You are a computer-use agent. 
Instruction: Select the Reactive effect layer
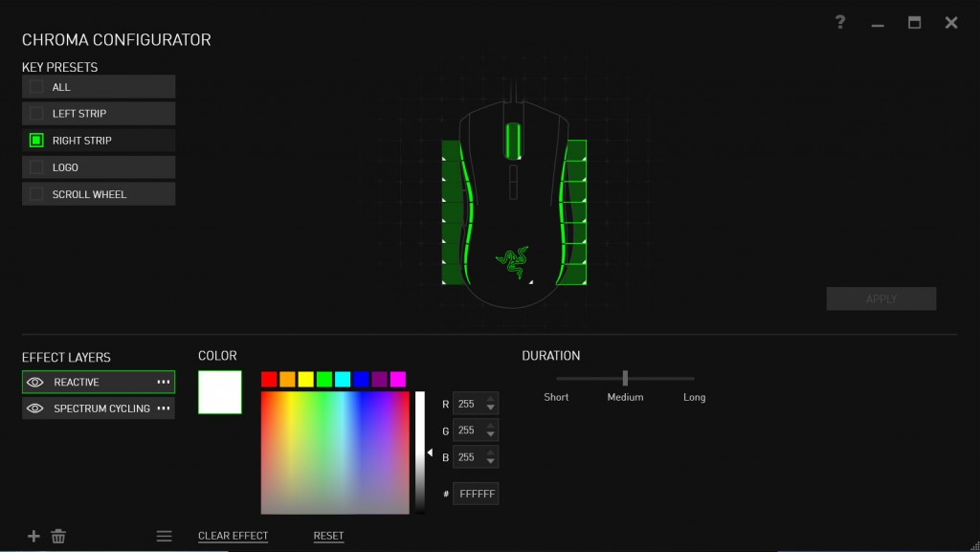[99, 382]
